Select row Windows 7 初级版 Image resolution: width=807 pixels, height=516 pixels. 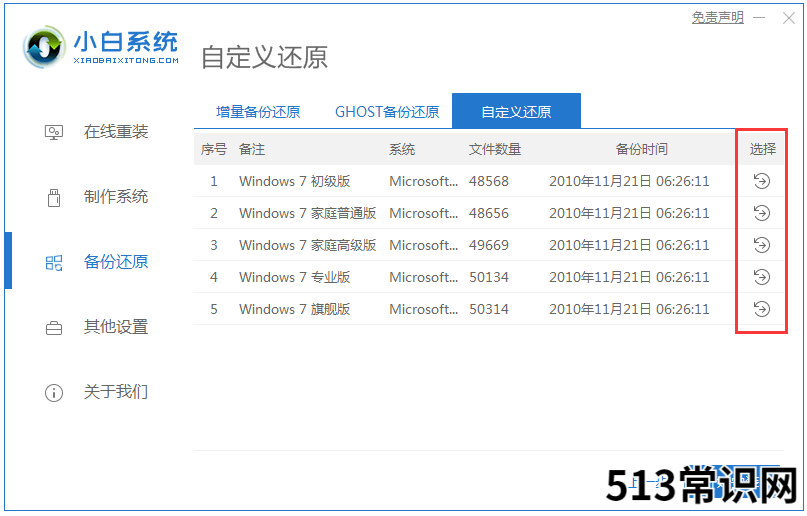(x=489, y=181)
